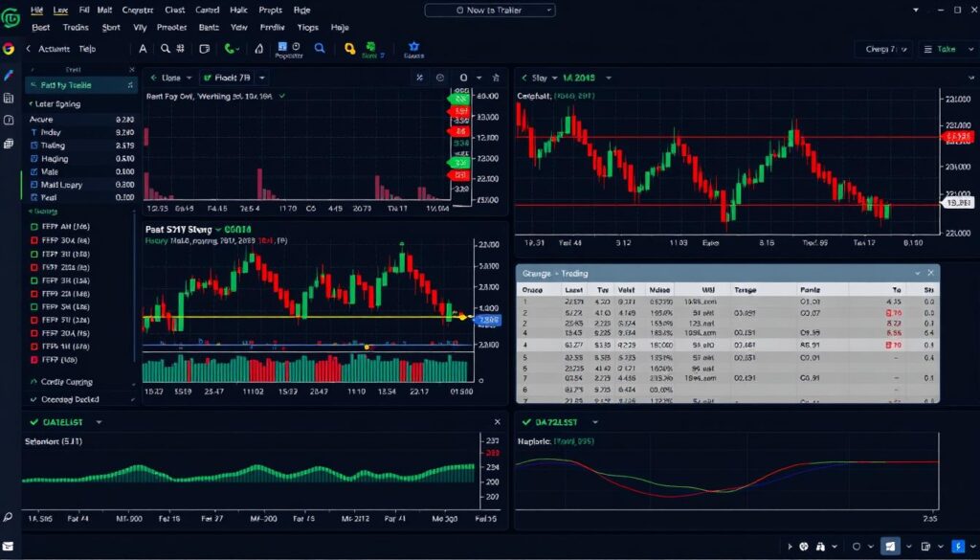Image resolution: width=980 pixels, height=560 pixels.
Task: Click the 'Fatl fly Traille' panel item
Action: coord(66,85)
